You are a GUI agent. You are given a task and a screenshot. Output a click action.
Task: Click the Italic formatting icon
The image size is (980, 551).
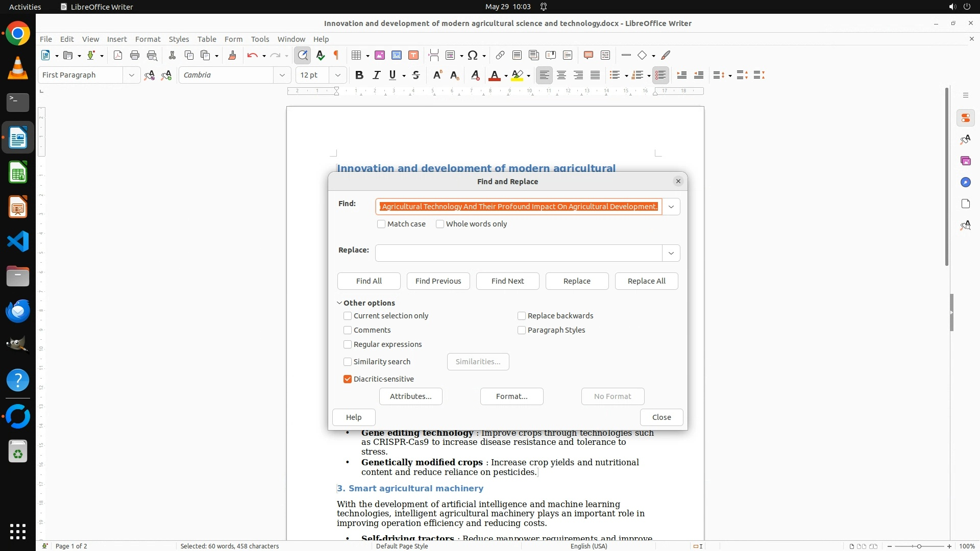376,75
